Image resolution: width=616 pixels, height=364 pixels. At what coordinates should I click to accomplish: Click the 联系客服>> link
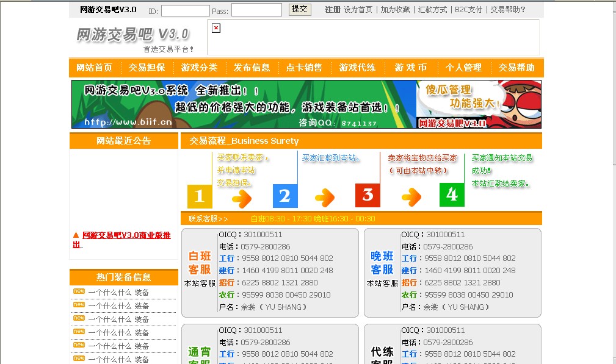[208, 219]
